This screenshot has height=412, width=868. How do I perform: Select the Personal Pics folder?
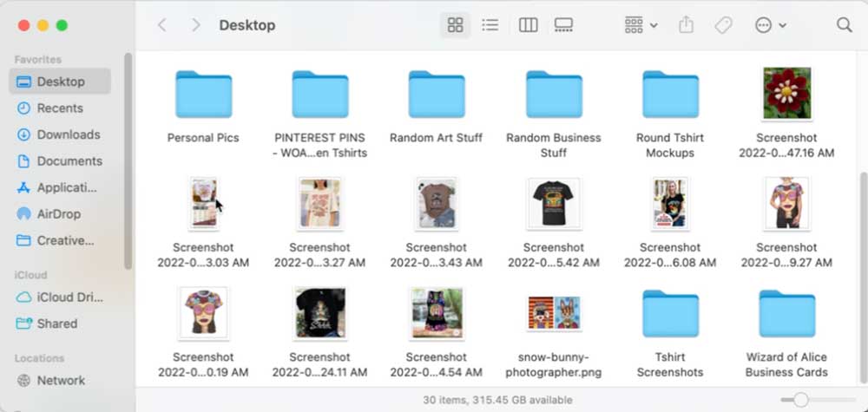(203, 94)
